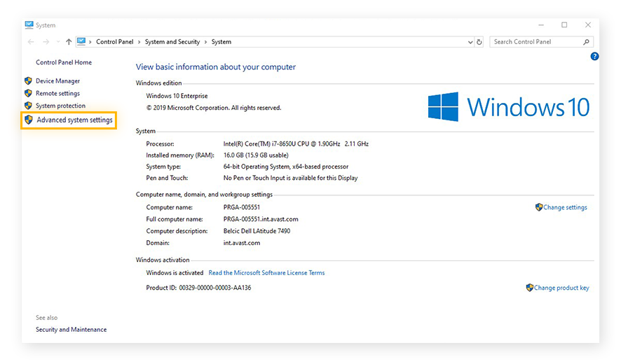Go up one level with the up arrow
Screen dimensions: 621x364
coord(68,42)
